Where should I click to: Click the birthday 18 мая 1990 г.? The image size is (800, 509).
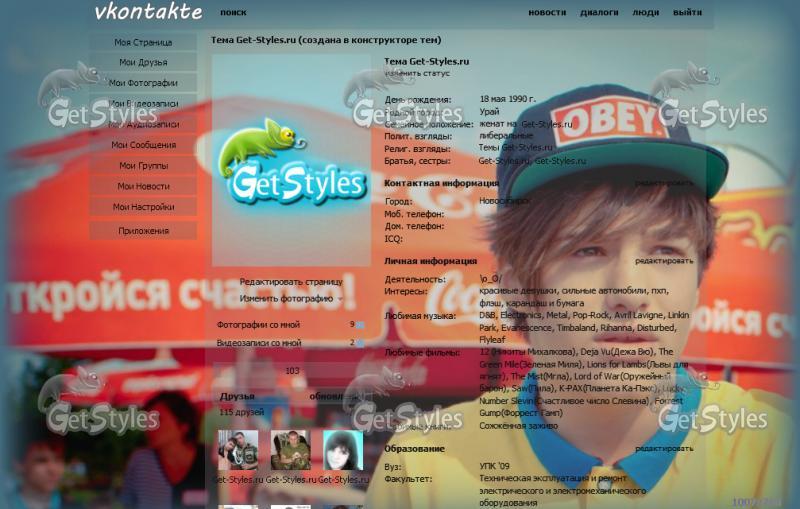tap(508, 99)
